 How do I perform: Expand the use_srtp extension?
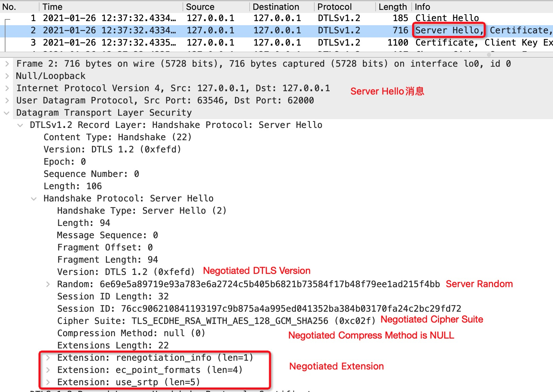tap(48, 382)
